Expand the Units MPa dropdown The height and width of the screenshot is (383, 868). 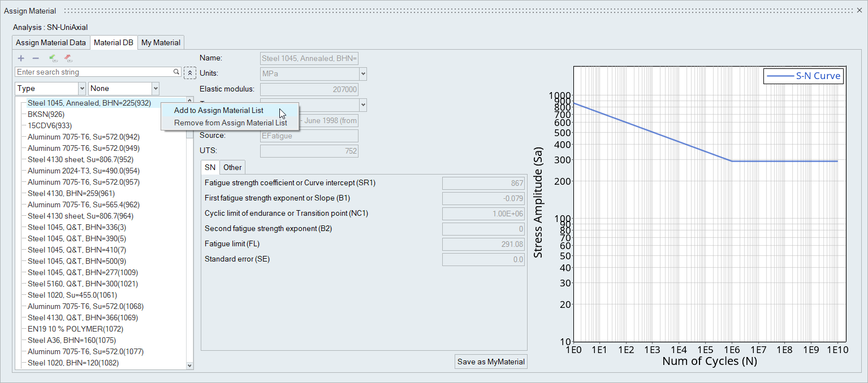pyautogui.click(x=362, y=74)
